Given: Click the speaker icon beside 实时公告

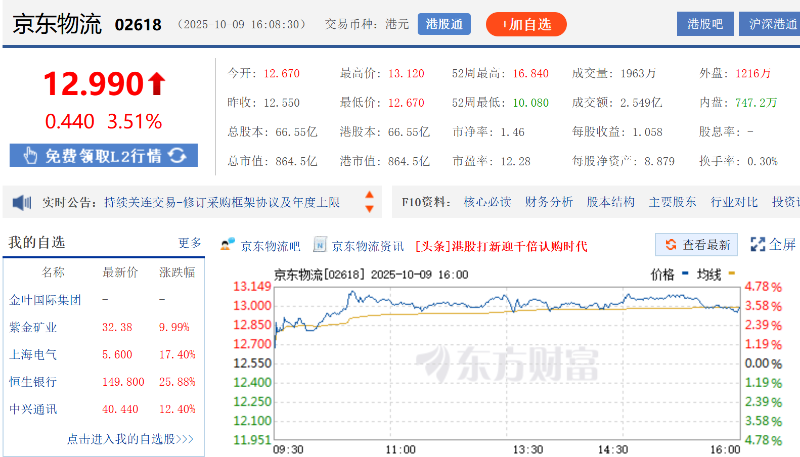Looking at the screenshot, I should click(x=23, y=203).
